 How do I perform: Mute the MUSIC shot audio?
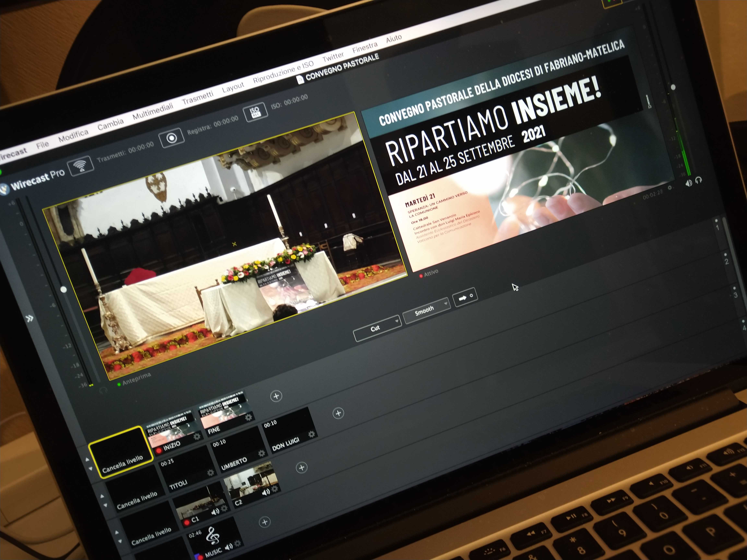(229, 547)
